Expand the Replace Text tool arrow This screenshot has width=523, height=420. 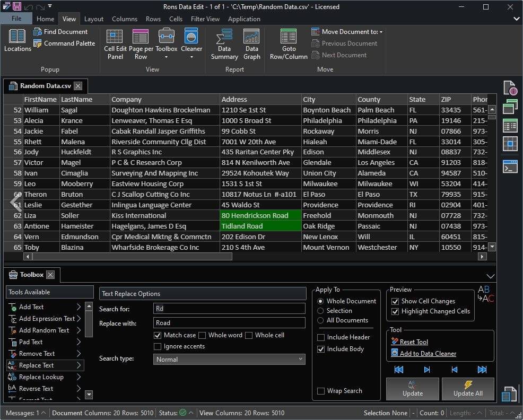pyautogui.click(x=79, y=365)
